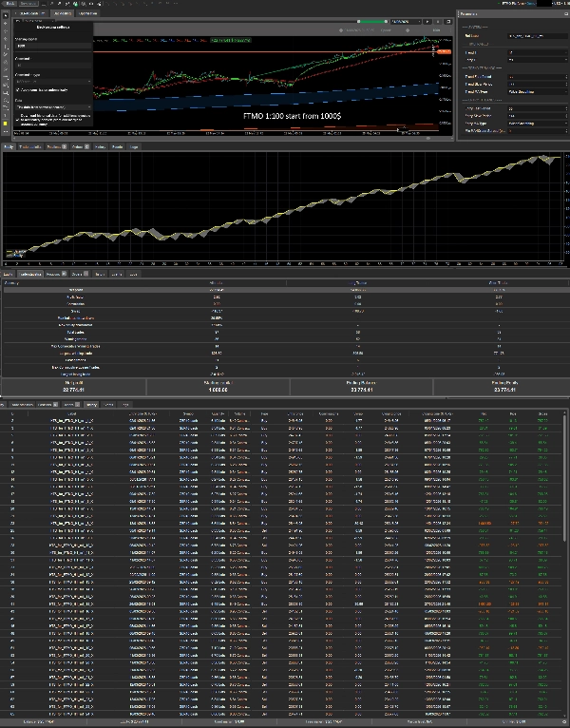Click the Label column header in trades list
The width and height of the screenshot is (570, 728).
pos(72,413)
